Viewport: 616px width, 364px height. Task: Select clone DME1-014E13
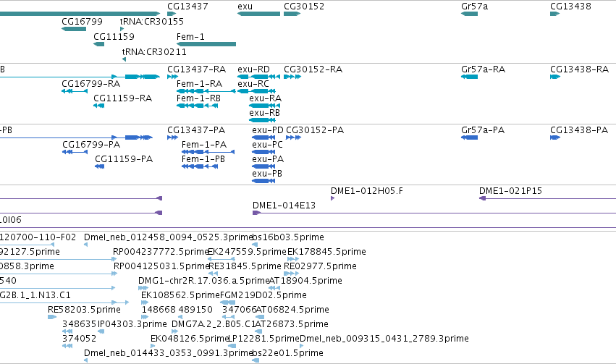pyautogui.click(x=284, y=206)
